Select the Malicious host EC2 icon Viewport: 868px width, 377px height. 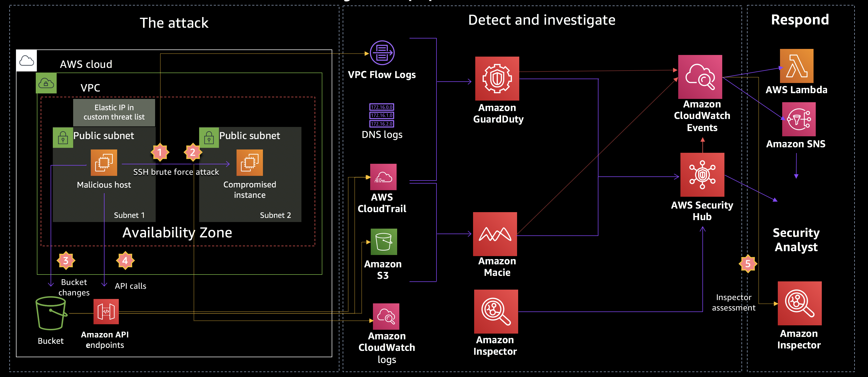[x=104, y=163]
